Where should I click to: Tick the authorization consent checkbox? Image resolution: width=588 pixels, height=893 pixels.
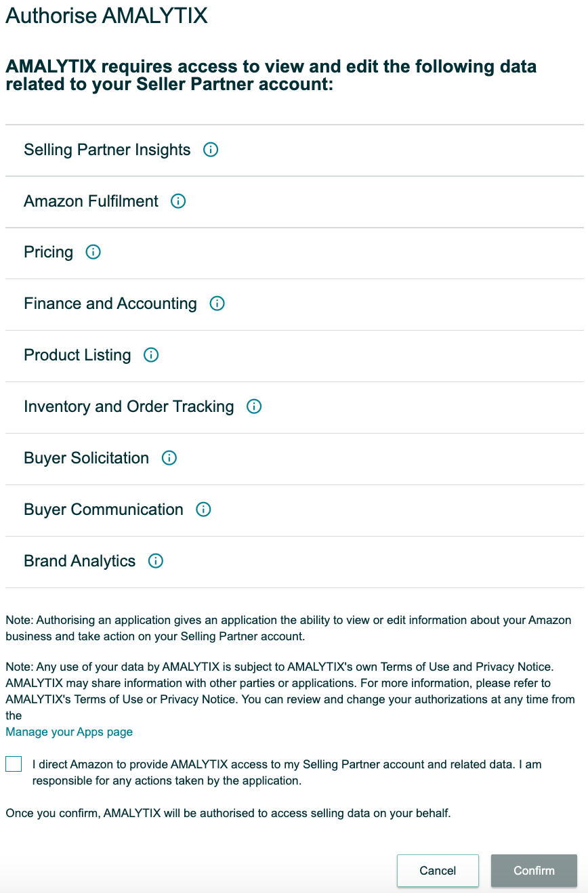tap(13, 764)
